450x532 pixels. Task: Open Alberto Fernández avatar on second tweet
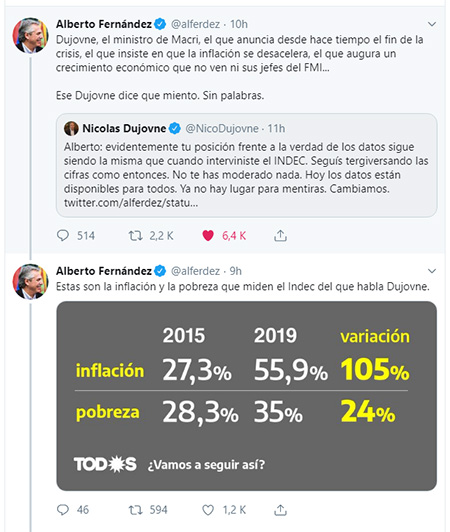coord(31,282)
